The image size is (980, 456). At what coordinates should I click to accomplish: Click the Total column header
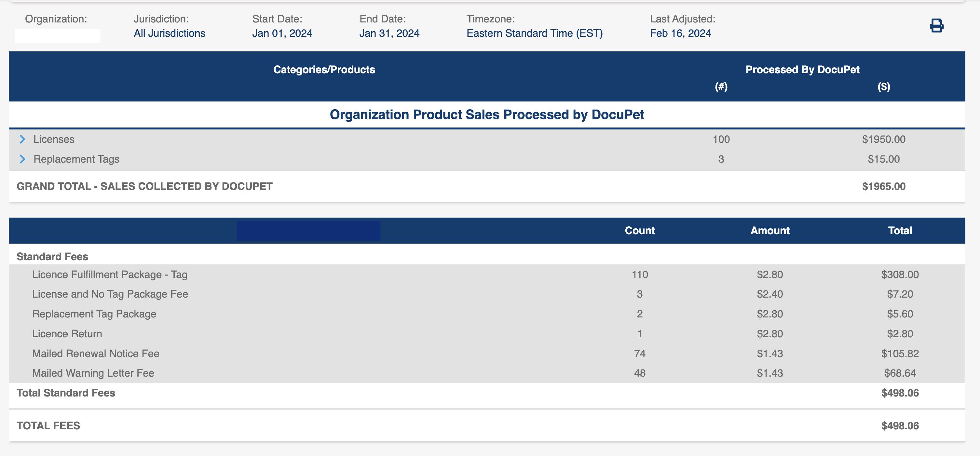(900, 231)
